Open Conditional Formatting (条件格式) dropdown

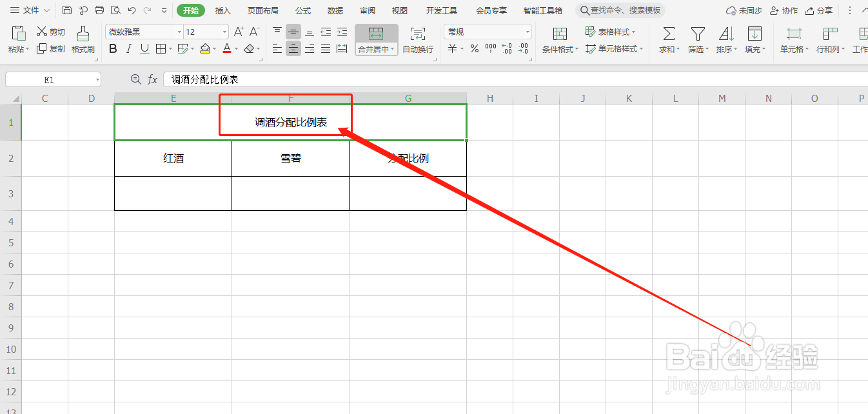[x=560, y=40]
